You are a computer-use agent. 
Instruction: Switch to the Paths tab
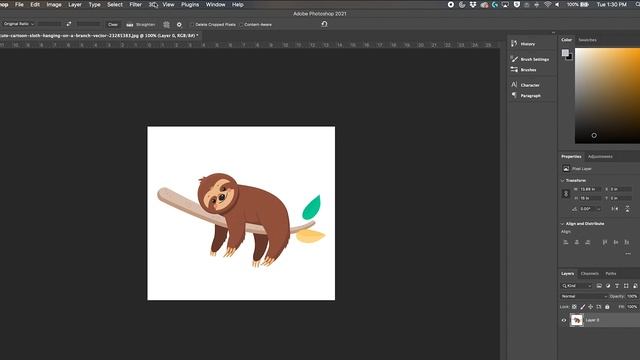pyautogui.click(x=611, y=273)
